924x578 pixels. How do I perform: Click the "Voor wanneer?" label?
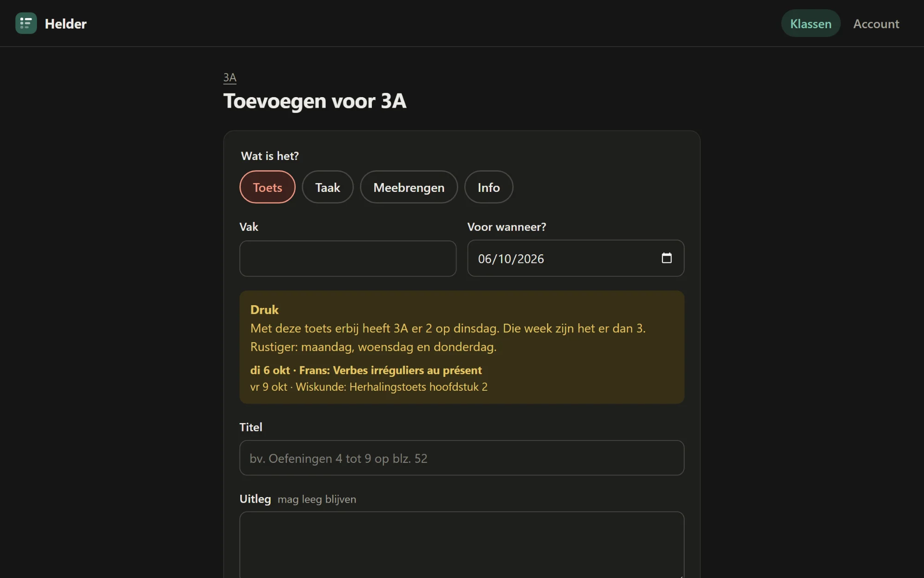pyautogui.click(x=507, y=227)
